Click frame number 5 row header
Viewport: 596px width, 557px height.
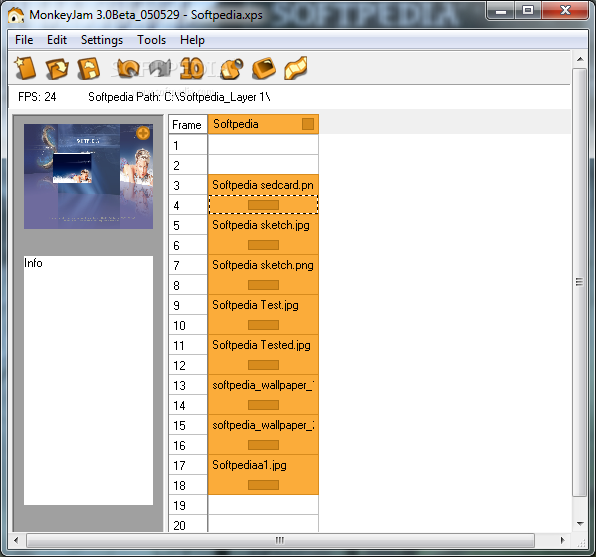[188, 225]
